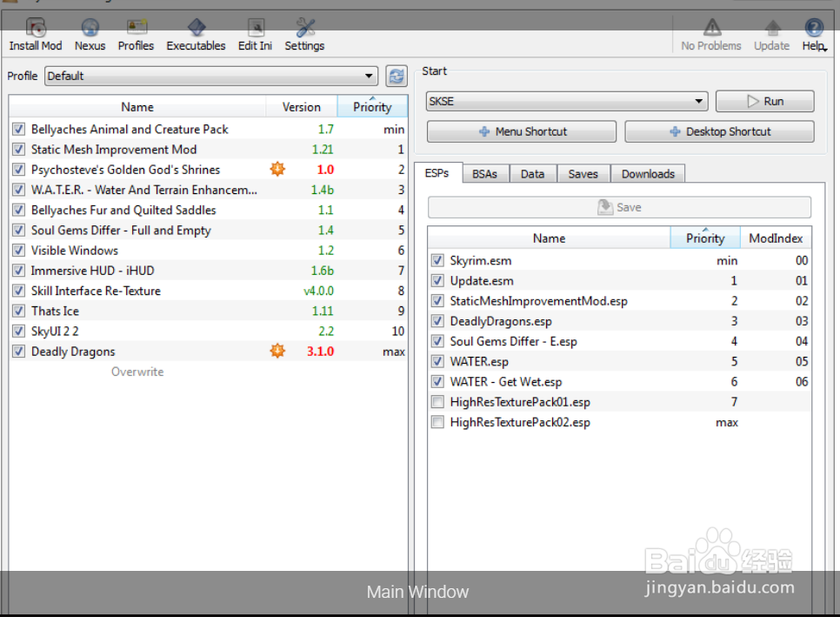Screen dimensions: 840x617
Task: Open the Profiles toolbar icon
Action: pyautogui.click(x=136, y=29)
